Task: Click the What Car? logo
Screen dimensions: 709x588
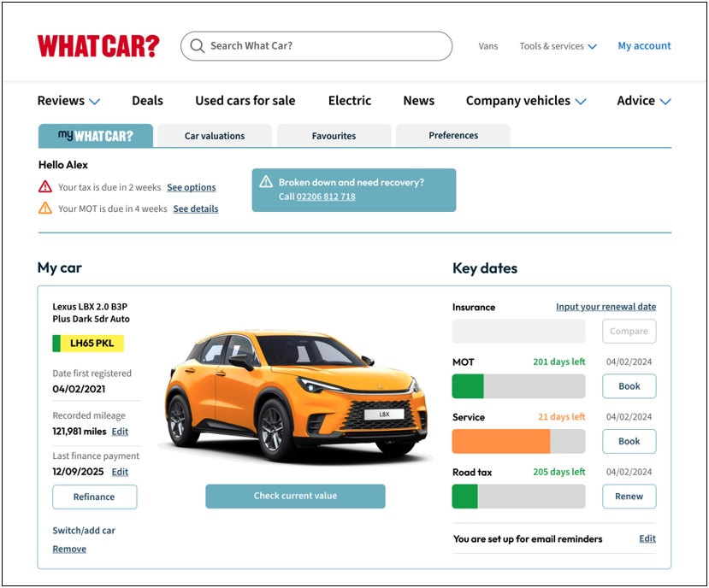Action: pyautogui.click(x=98, y=46)
